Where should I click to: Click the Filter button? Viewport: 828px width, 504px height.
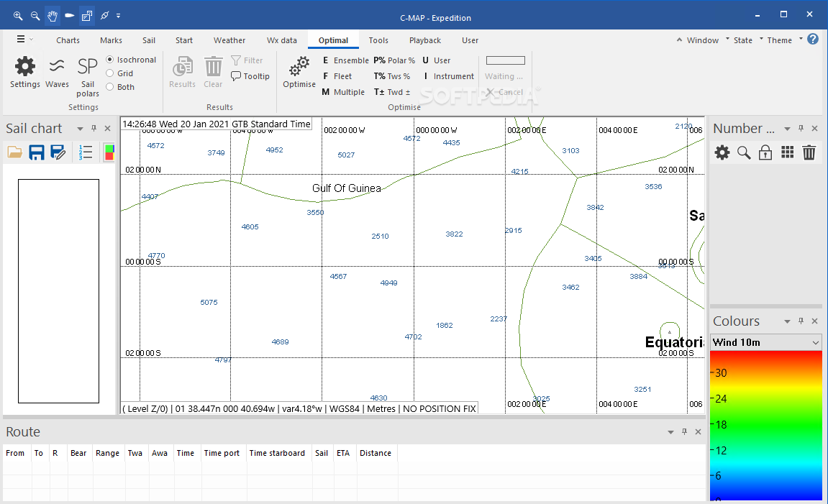(x=247, y=60)
